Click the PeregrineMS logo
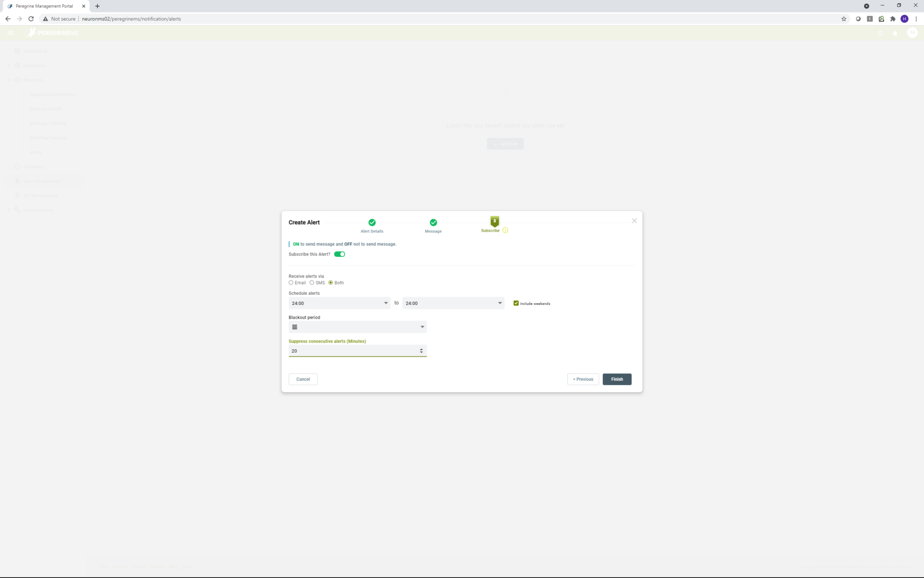Screen dimensions: 924x578 coord(52,32)
